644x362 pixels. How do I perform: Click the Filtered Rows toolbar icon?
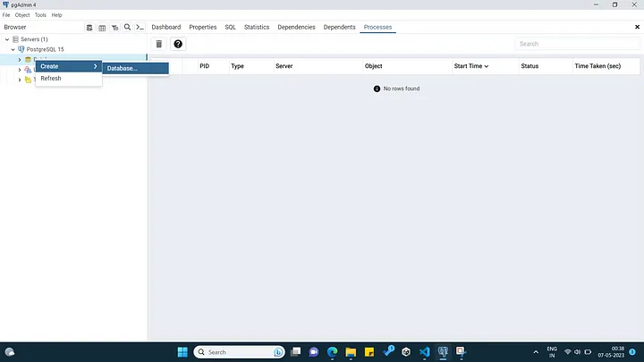coord(115,28)
